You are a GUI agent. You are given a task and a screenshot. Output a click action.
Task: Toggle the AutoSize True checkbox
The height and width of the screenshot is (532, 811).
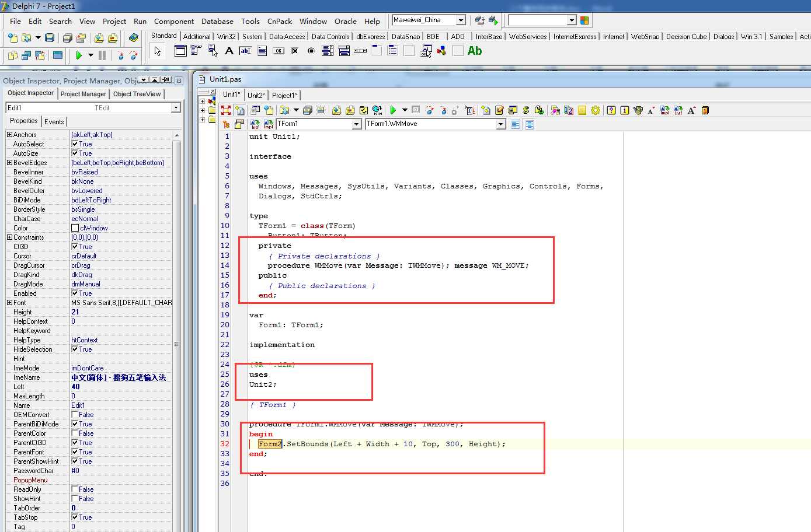pyautogui.click(x=75, y=153)
